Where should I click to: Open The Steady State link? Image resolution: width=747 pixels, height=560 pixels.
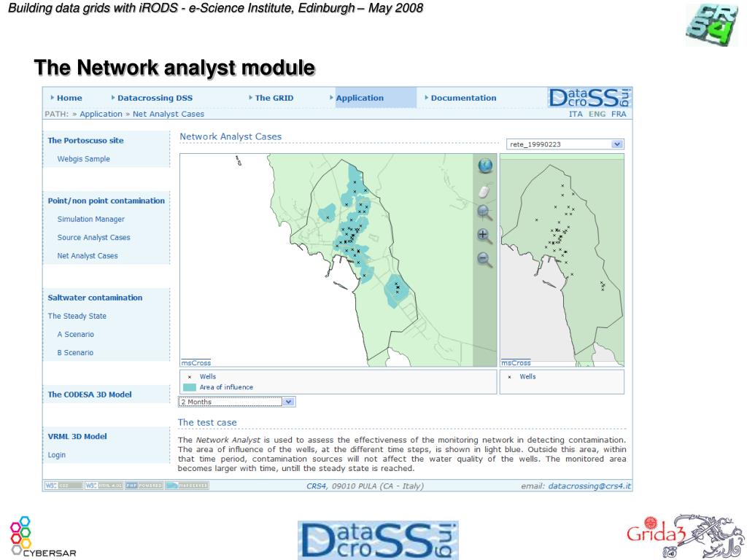tap(77, 316)
